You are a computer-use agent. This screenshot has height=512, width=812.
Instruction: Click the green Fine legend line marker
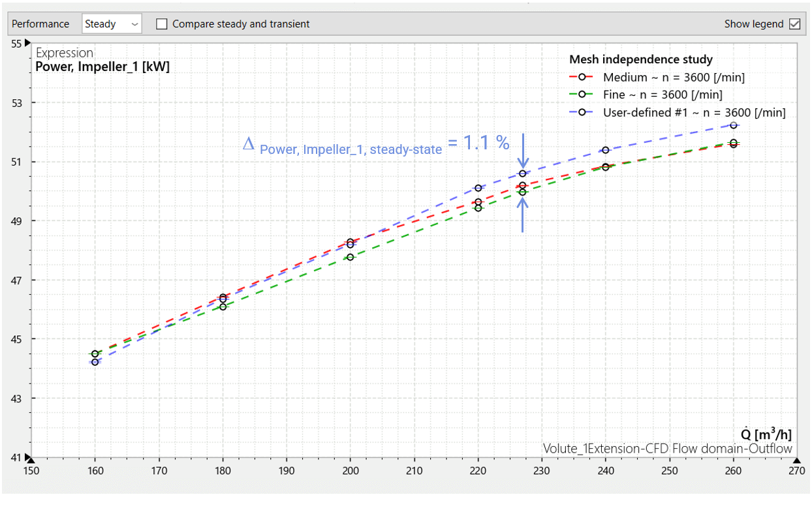tap(581, 95)
